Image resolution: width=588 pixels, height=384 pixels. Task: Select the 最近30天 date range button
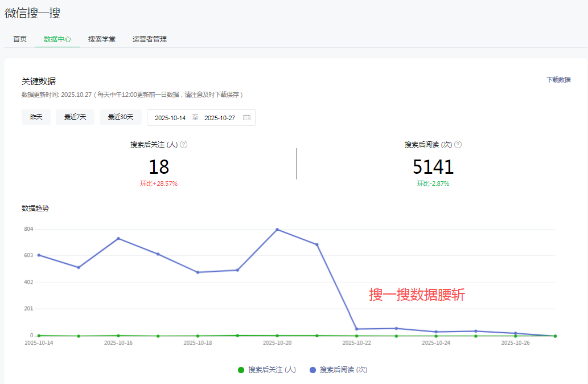click(120, 117)
